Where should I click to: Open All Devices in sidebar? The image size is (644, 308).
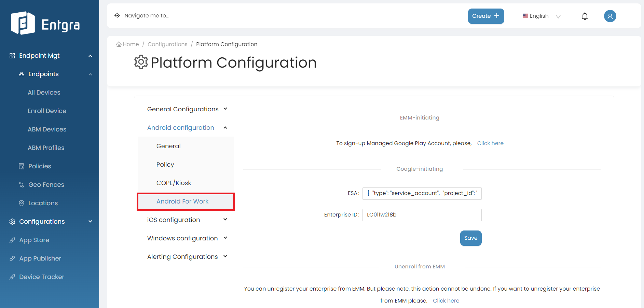point(44,93)
